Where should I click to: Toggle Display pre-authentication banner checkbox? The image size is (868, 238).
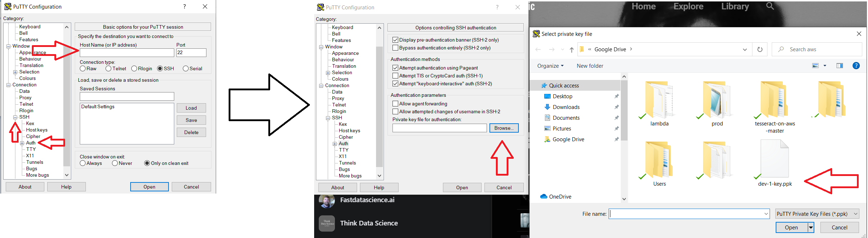[x=395, y=40]
